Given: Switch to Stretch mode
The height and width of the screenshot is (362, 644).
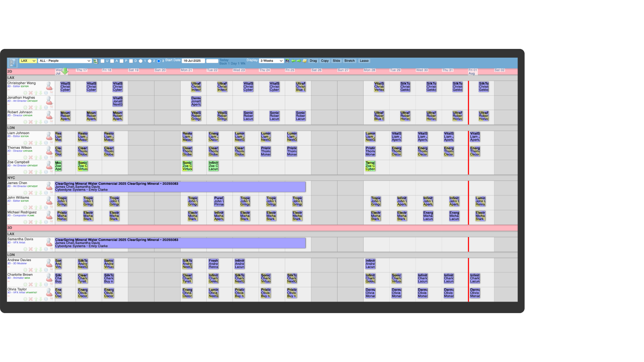Looking at the screenshot, I should (349, 61).
